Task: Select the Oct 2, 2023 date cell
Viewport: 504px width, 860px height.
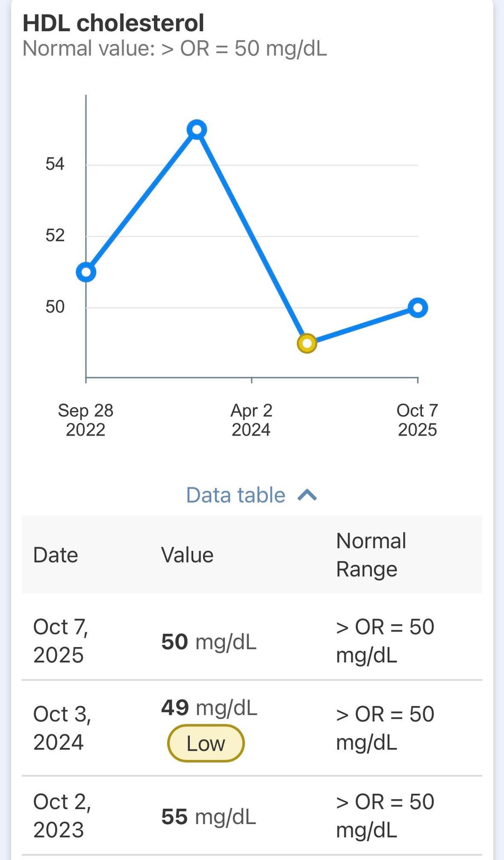Action: pyautogui.click(x=62, y=816)
